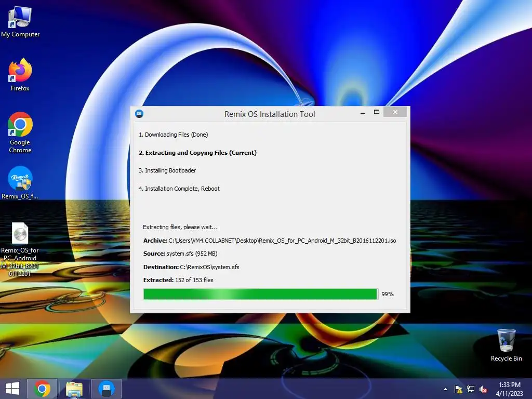
Task: Open File Explorer from the taskbar
Action: pyautogui.click(x=74, y=389)
